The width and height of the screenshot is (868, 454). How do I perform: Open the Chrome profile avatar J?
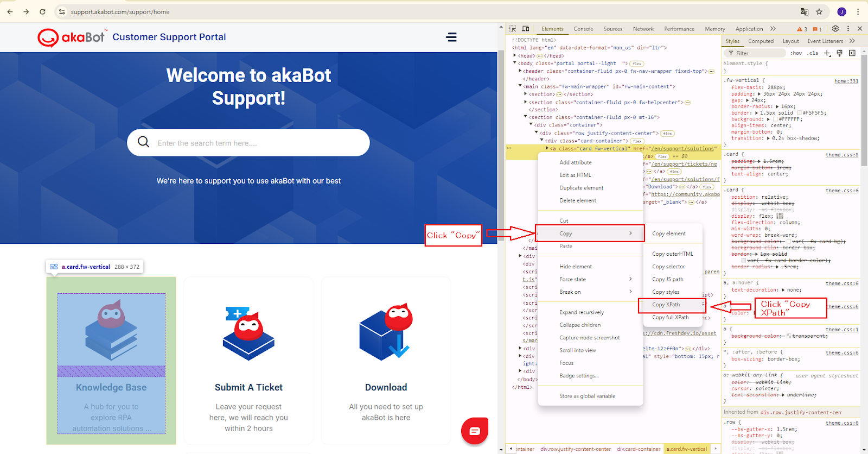(x=841, y=11)
